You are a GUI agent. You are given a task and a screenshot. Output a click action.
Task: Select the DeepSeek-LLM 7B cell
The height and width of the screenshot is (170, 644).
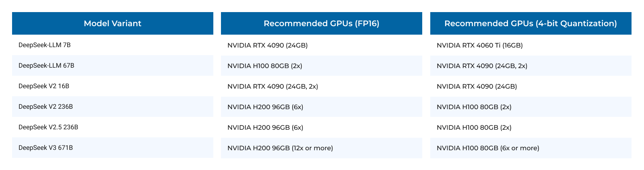coord(45,45)
